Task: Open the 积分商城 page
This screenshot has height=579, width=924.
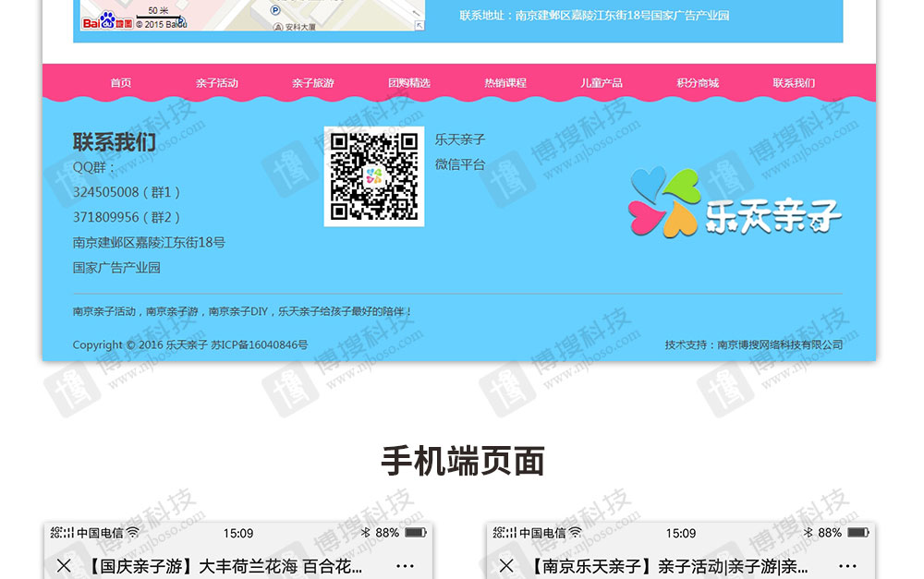Action: pyautogui.click(x=698, y=83)
